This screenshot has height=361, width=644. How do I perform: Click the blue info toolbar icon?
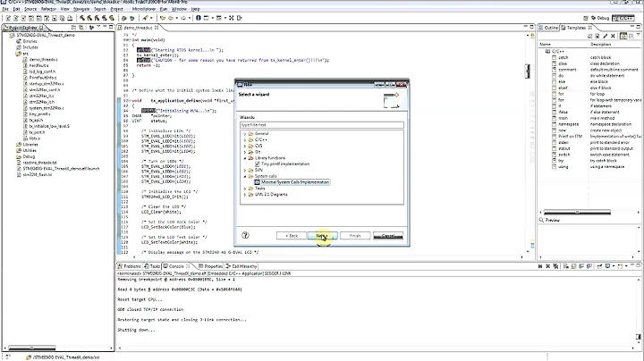coord(199,18)
